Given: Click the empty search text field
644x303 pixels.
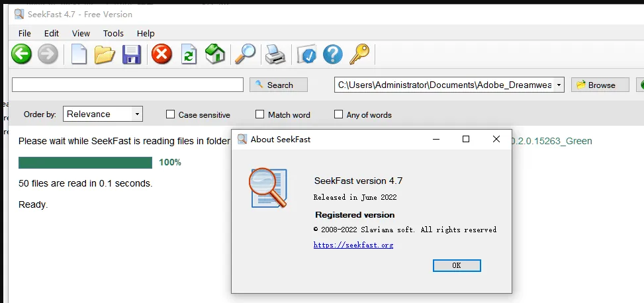Looking at the screenshot, I should coord(128,85).
